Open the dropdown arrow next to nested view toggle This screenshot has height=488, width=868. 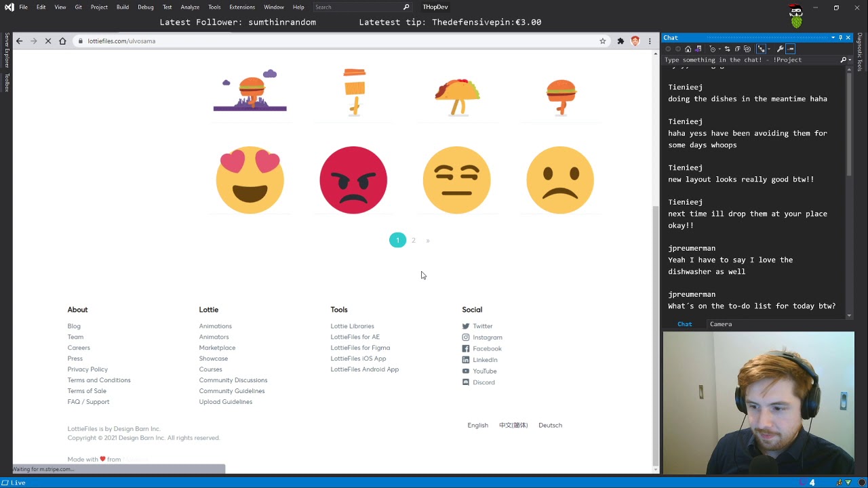coord(769,49)
